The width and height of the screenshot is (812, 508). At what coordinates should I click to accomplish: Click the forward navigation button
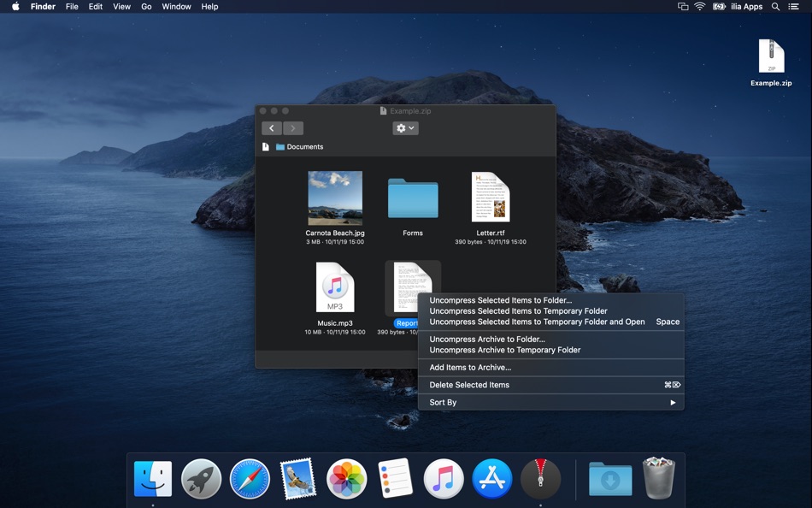tap(293, 128)
